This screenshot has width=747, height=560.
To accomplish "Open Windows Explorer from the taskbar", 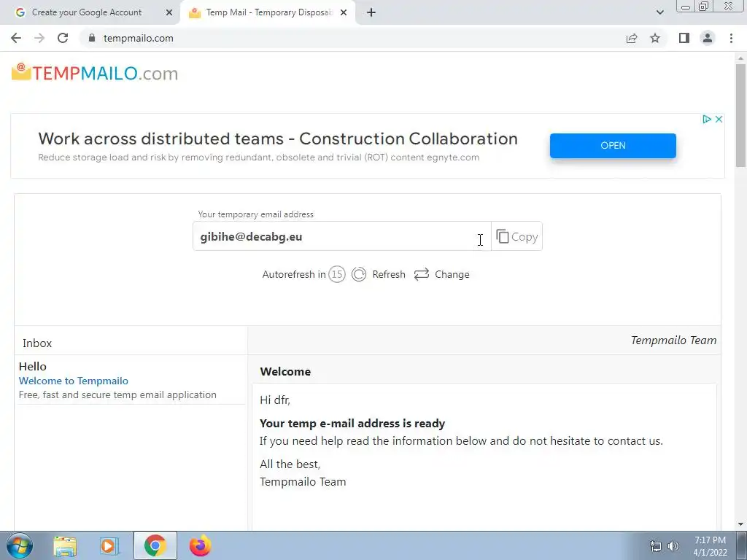I will (x=65, y=545).
